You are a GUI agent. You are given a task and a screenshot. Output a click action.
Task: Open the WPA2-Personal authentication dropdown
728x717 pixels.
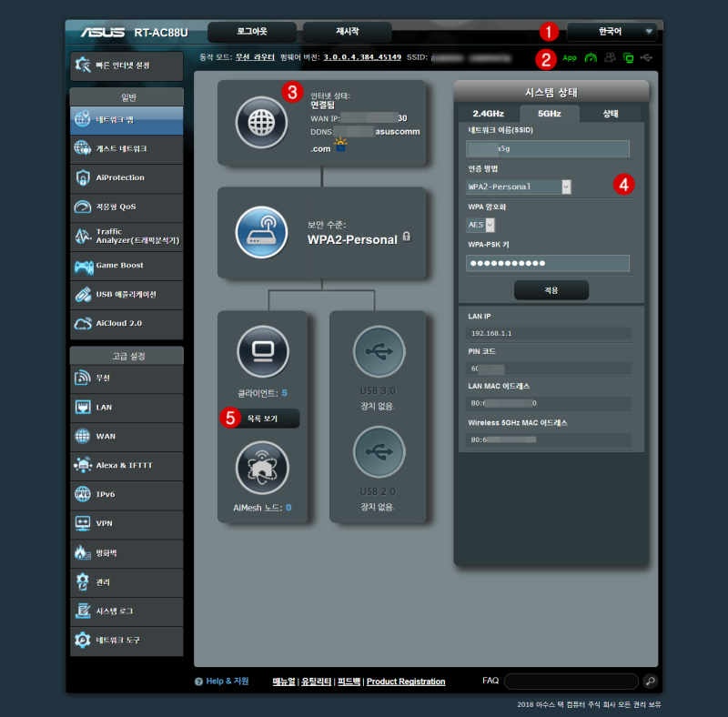coord(519,187)
